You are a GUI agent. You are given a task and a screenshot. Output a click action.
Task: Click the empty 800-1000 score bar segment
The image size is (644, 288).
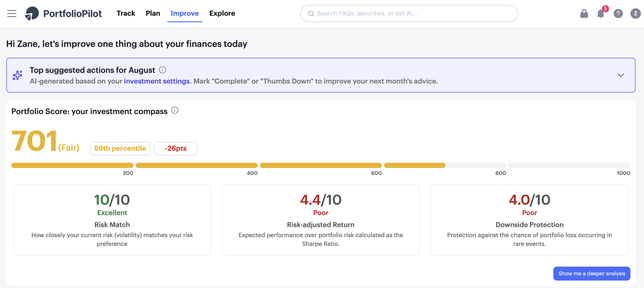pyautogui.click(x=569, y=165)
